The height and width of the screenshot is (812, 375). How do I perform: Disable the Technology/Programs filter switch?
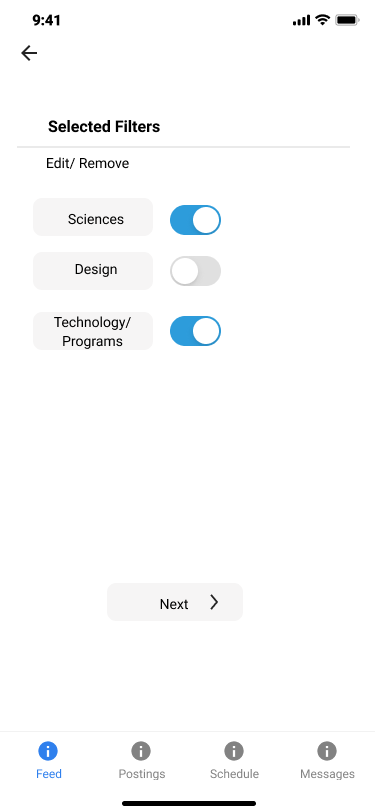(x=195, y=331)
